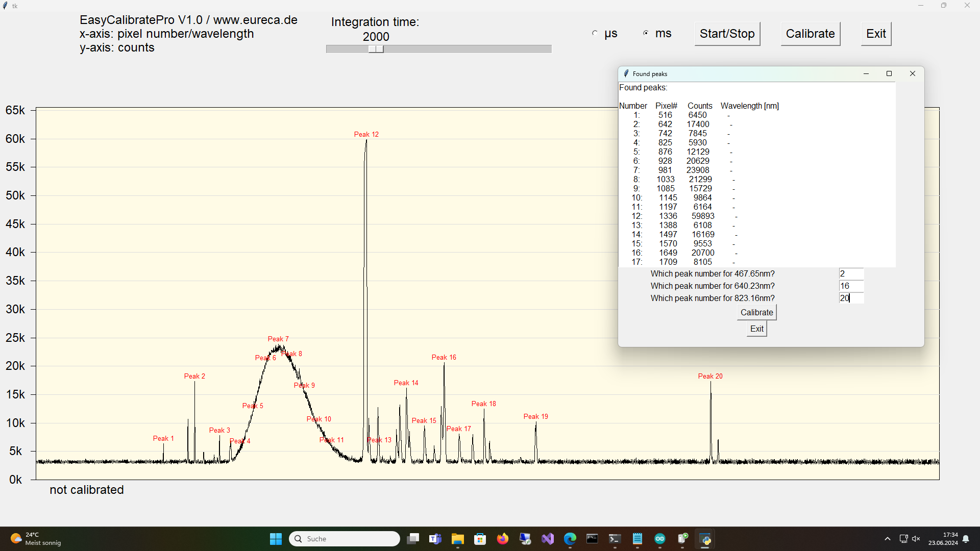This screenshot has height=551, width=980.
Task: Open File Explorer from taskbar
Action: point(457,539)
